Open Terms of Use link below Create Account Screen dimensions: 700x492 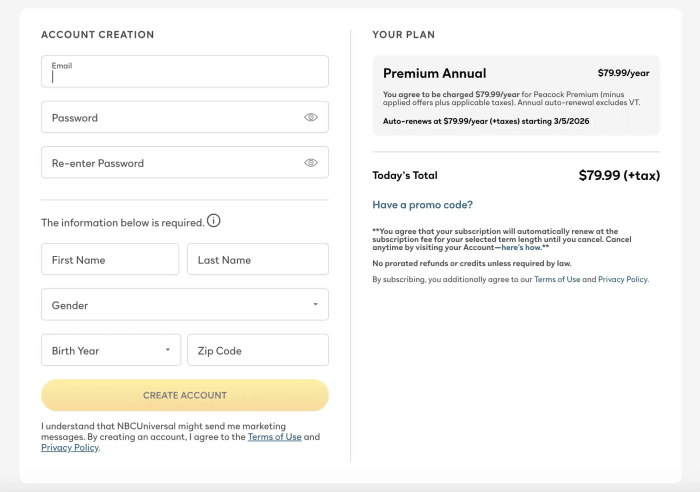tap(275, 437)
